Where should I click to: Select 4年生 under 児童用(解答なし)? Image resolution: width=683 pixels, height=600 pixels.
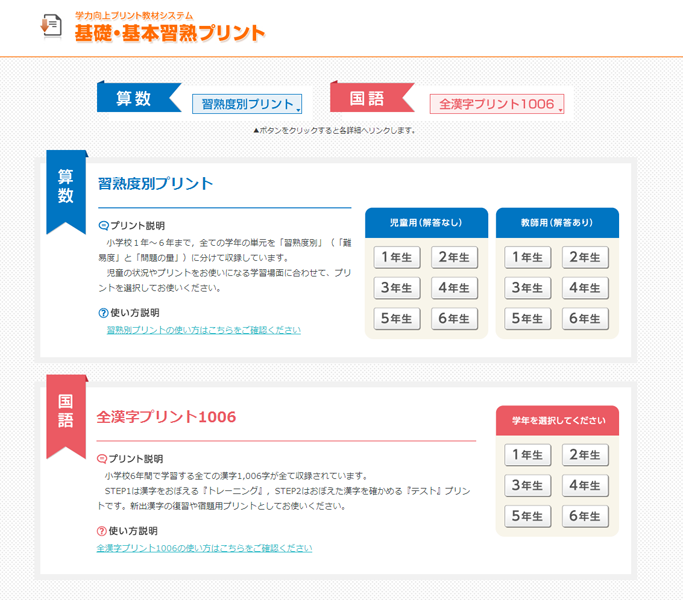coord(454,288)
